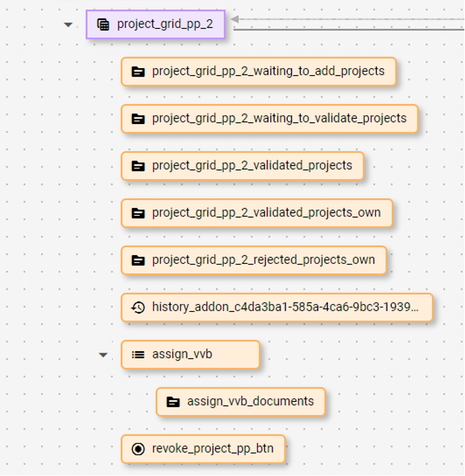The width and height of the screenshot is (465, 476).
Task: Click the history clock icon on history_addon
Action: tap(138, 308)
